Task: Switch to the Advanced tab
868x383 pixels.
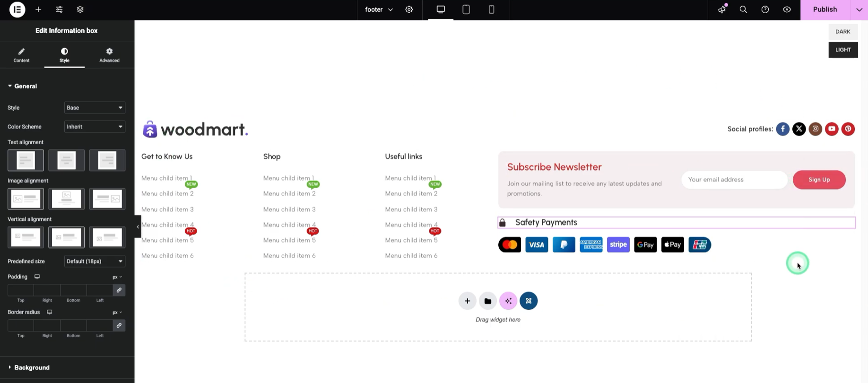Action: (109, 55)
